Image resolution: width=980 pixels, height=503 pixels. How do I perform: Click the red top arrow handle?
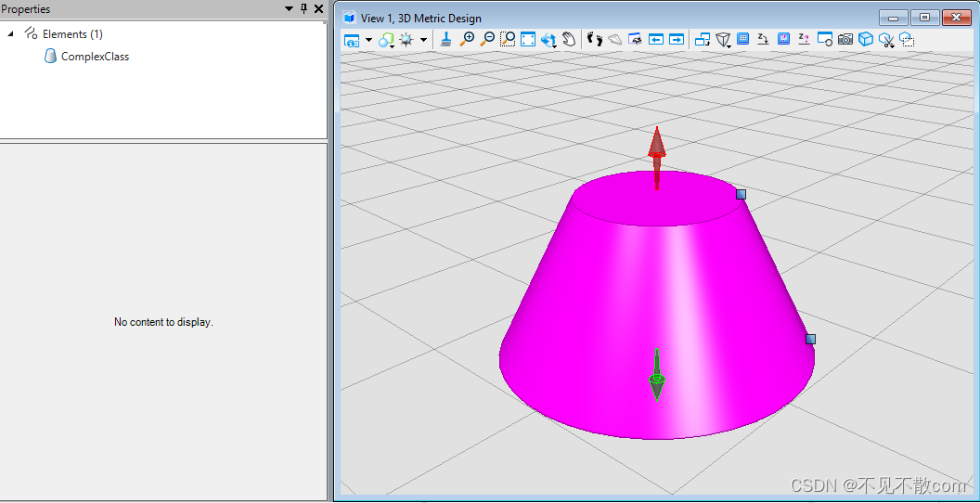pos(656,156)
